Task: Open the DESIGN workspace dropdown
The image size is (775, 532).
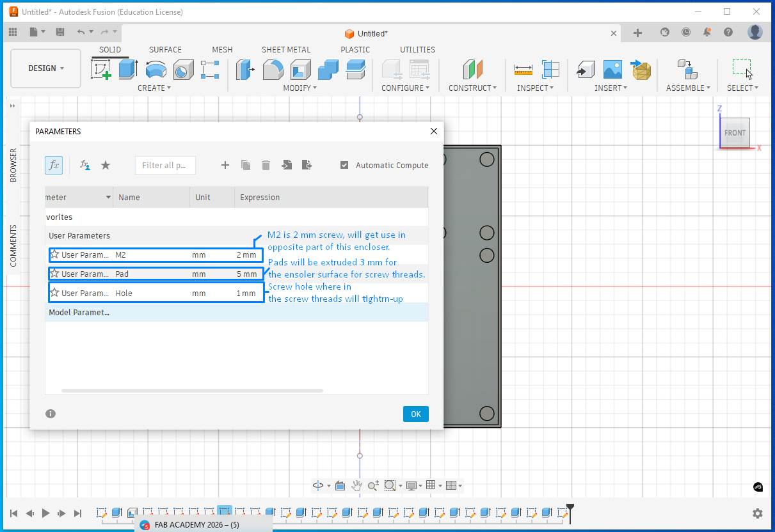Action: 46,68
